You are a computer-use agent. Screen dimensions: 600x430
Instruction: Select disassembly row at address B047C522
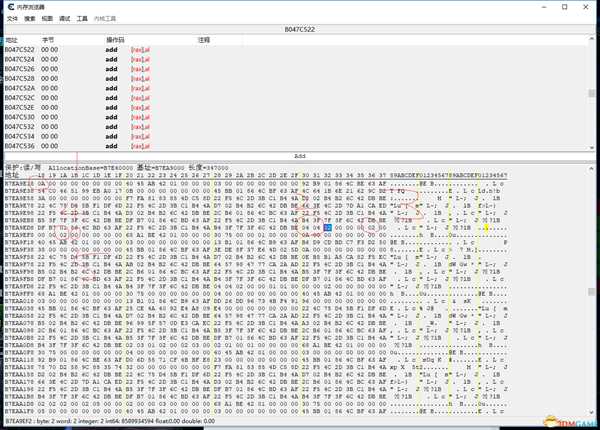click(20, 49)
